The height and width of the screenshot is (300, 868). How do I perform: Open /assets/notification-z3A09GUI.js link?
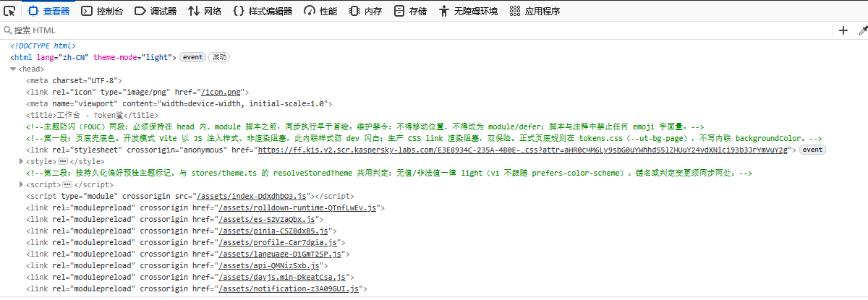[289, 288]
